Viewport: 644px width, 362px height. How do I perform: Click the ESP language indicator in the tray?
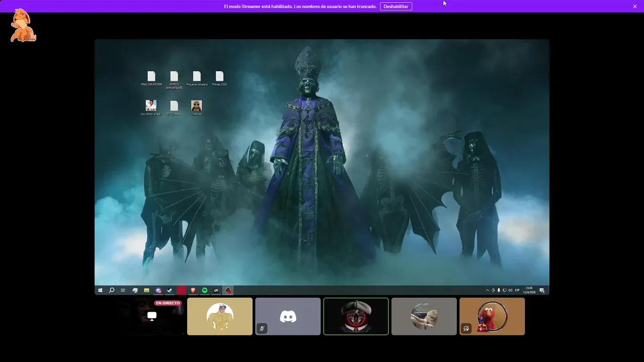tap(517, 290)
